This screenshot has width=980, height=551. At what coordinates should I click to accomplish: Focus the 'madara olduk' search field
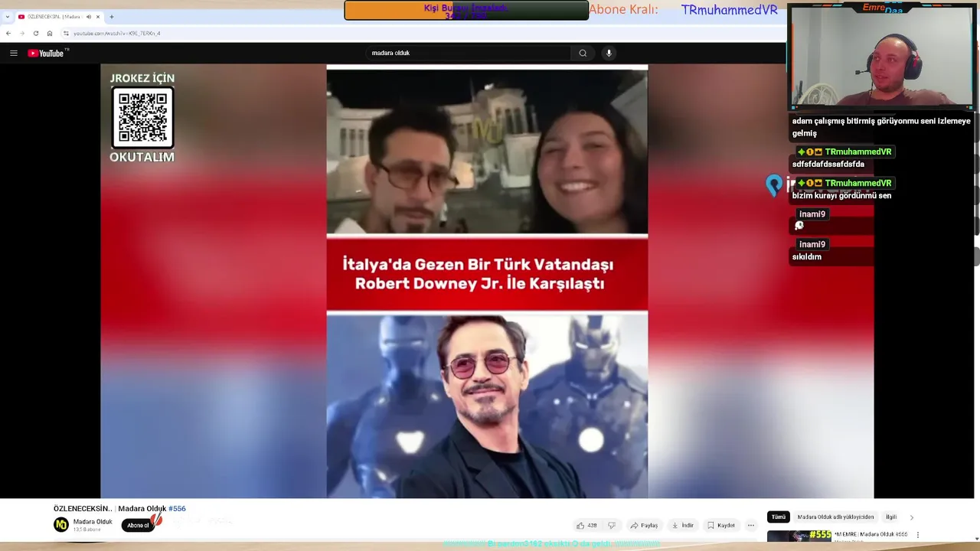[x=469, y=53]
